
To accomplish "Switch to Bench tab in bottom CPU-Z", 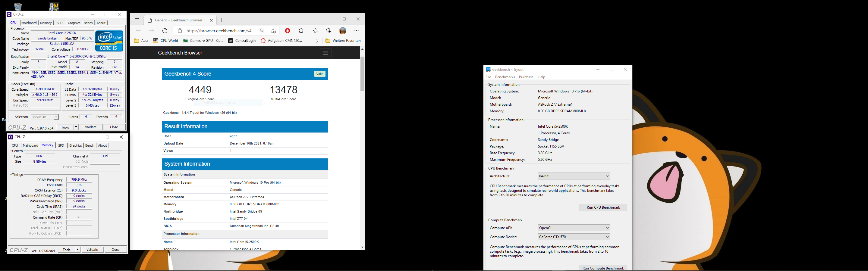I will tap(90, 145).
